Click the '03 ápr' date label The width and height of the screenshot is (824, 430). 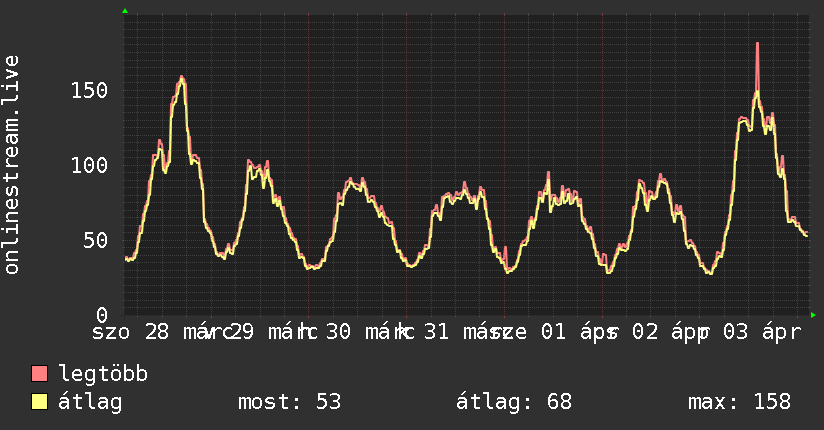[x=762, y=332]
